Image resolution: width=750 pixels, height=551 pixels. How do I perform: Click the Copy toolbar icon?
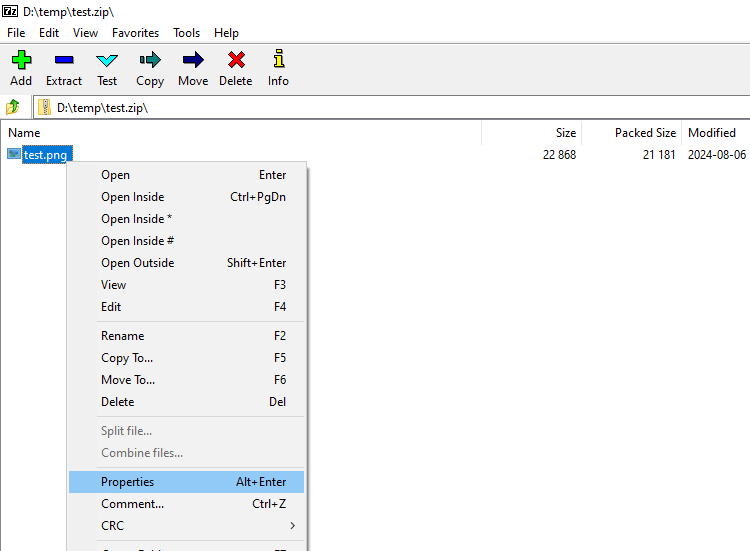(150, 60)
